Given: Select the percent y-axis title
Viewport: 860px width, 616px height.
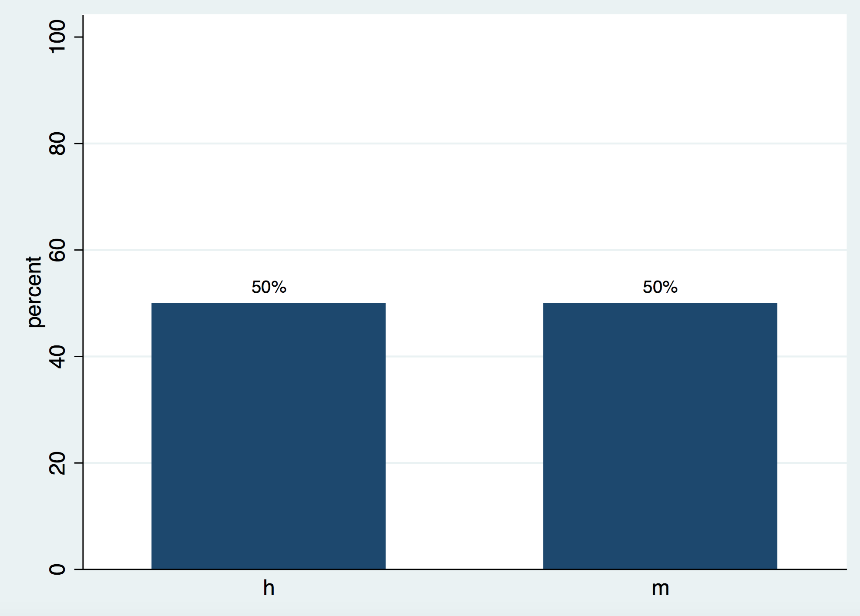Looking at the screenshot, I should 34,291.
